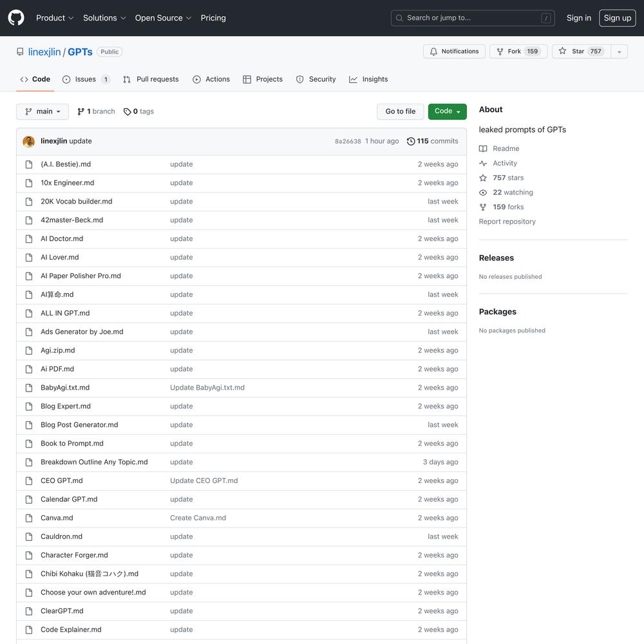Click file icon for Agi.zip.md

pyautogui.click(x=29, y=350)
